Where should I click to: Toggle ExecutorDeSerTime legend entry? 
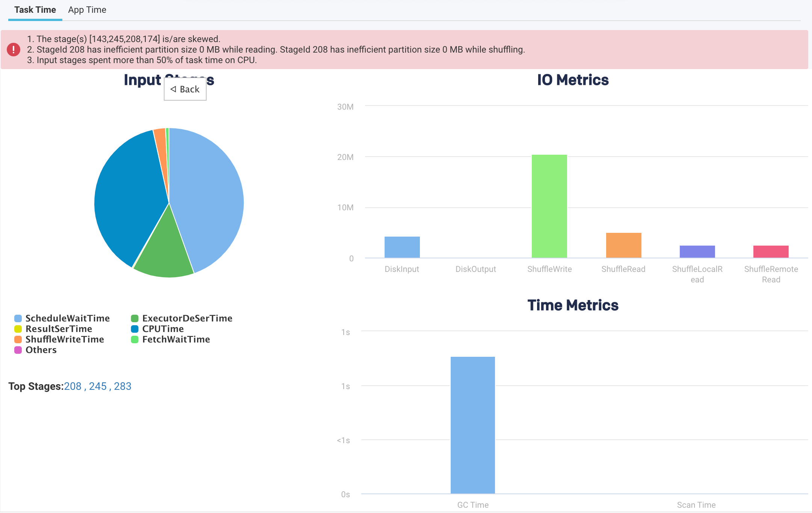(187, 318)
